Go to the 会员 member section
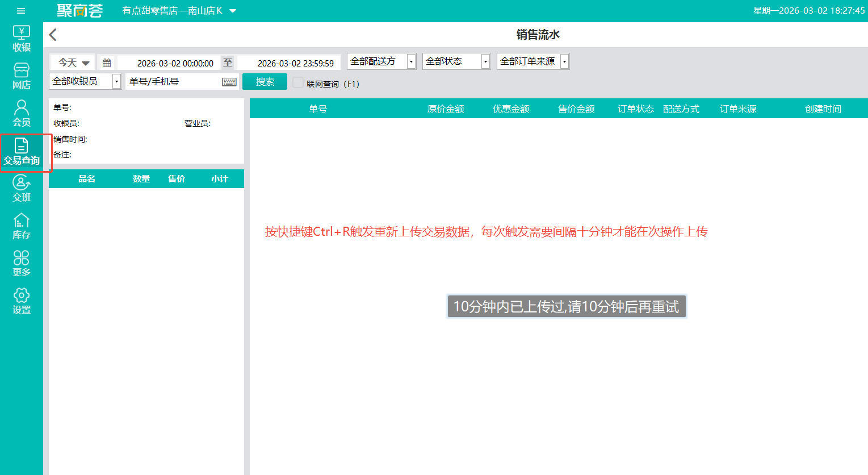Viewport: 868px width, 475px height. (x=22, y=114)
